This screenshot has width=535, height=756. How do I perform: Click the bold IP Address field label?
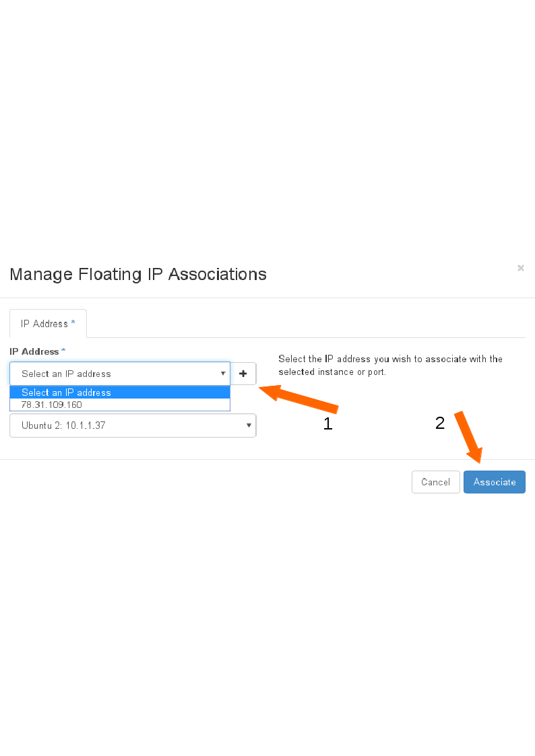coord(34,351)
